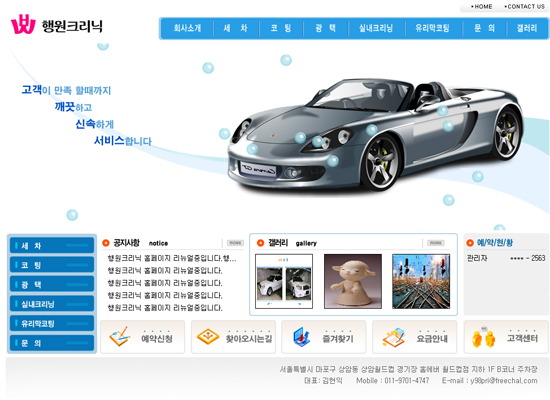Select 세차 in the left sidebar menu
The image size is (550, 400).
point(52,246)
